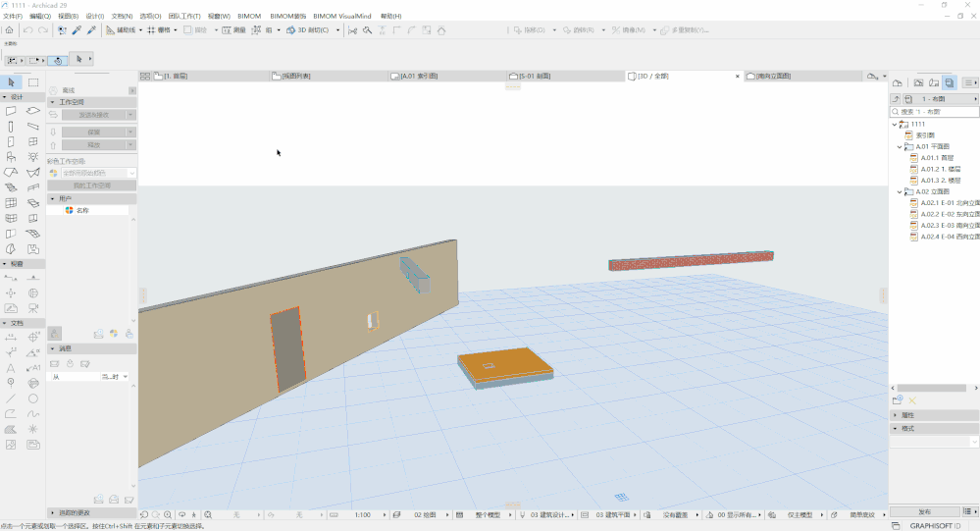Click the Pick Up Parameters eyedropper icon
980x531 pixels.
(77, 30)
